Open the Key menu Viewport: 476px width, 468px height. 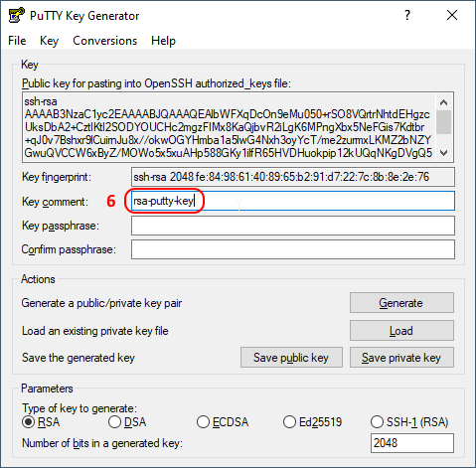click(x=49, y=41)
